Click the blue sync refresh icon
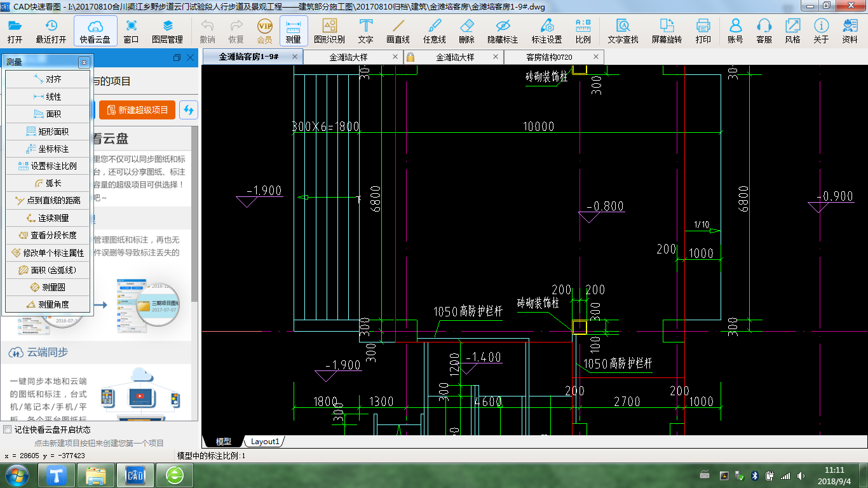Screen dimensions: 868x488 tap(188, 110)
